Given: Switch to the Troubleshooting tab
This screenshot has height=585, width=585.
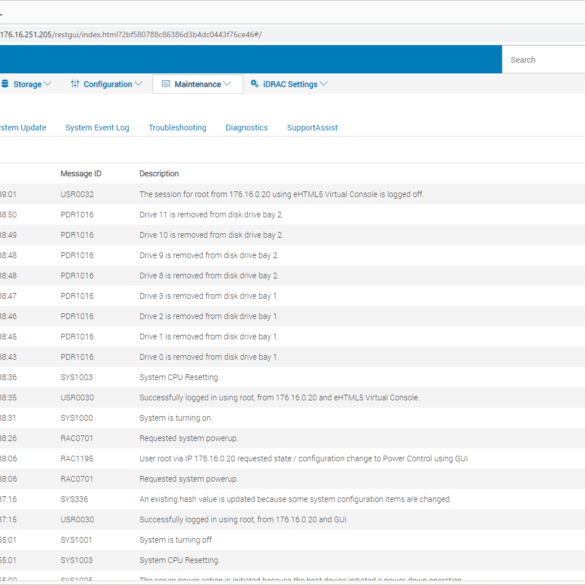Looking at the screenshot, I should pyautogui.click(x=178, y=128).
